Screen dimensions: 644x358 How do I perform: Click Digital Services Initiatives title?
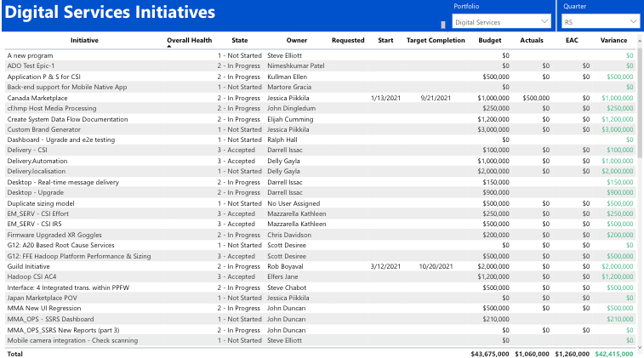click(110, 12)
